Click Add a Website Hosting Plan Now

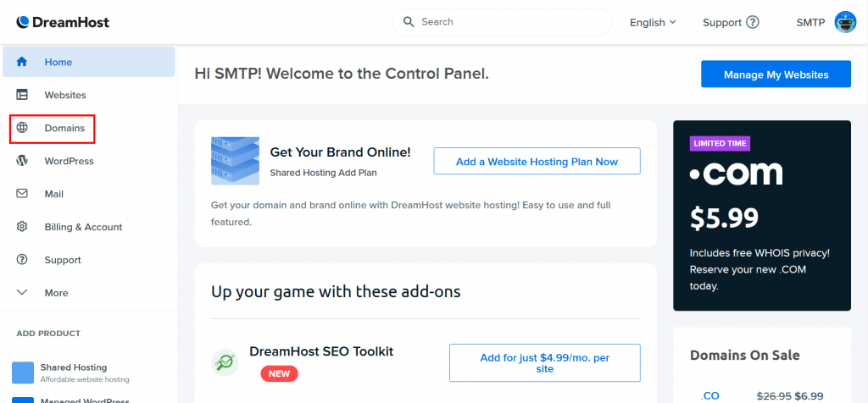pos(537,162)
